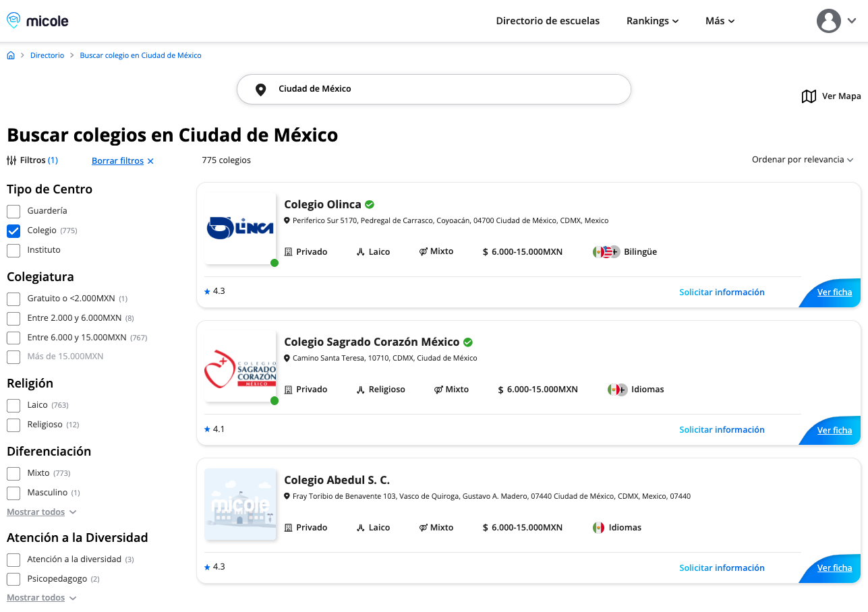Check the Laico religion filter

[x=13, y=405]
